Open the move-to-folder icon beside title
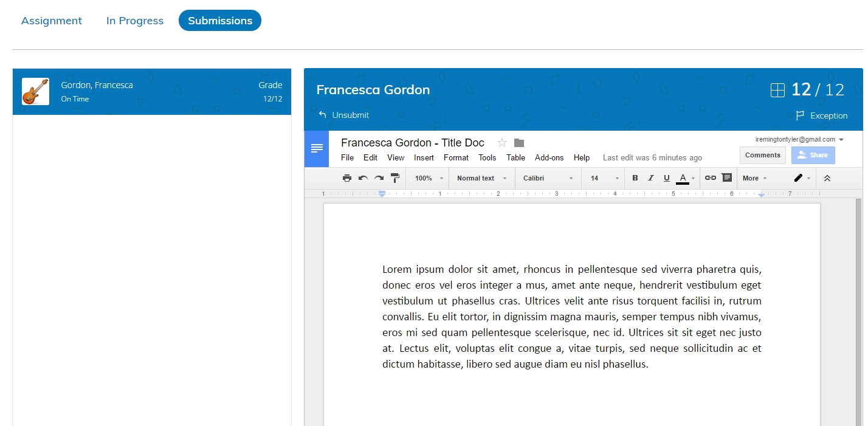Screen dimensions: 868x426 (518, 143)
